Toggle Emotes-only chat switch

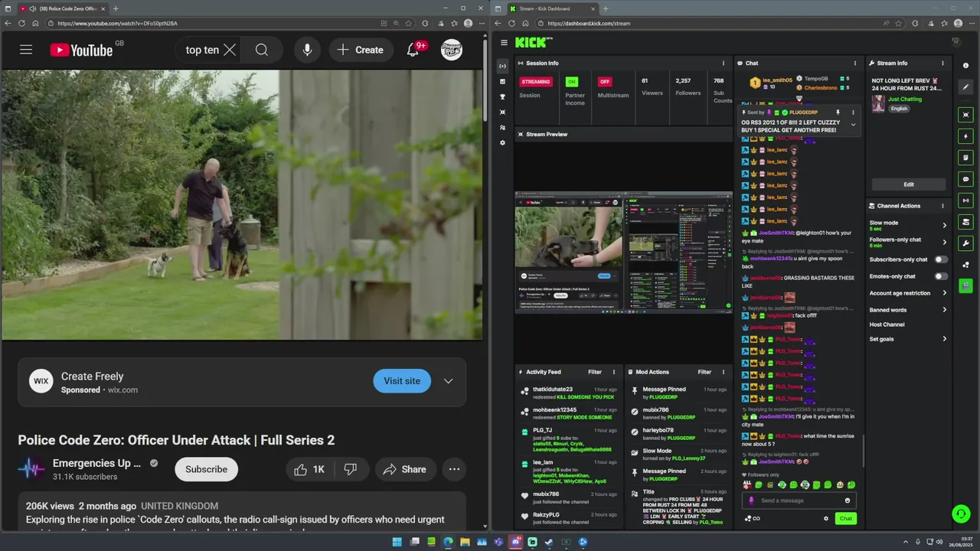941,276
